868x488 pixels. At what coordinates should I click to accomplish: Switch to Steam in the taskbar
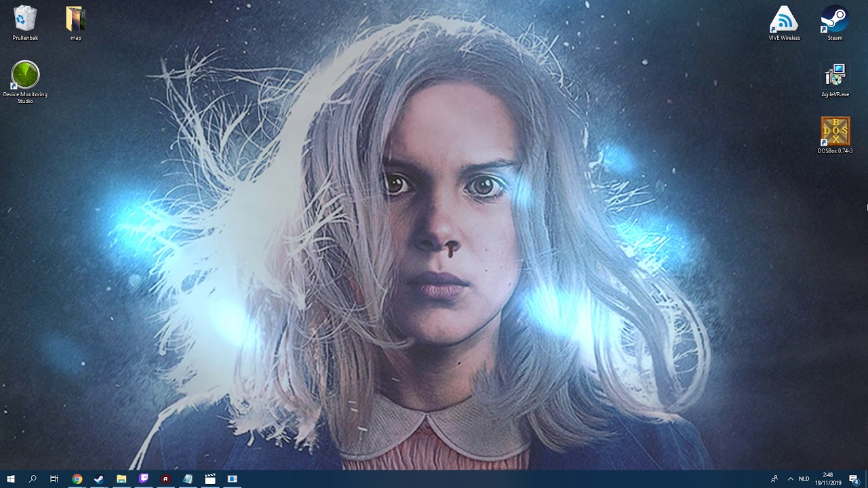click(x=99, y=479)
